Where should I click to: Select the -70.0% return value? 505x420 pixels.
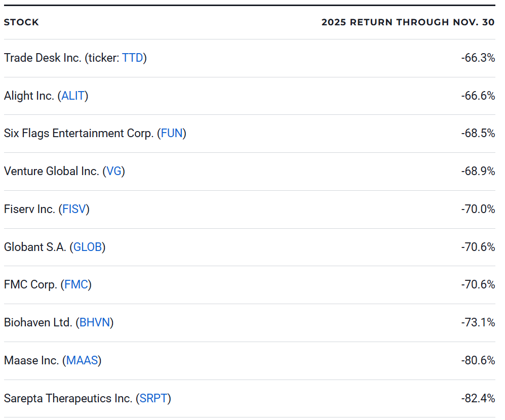[x=478, y=209]
